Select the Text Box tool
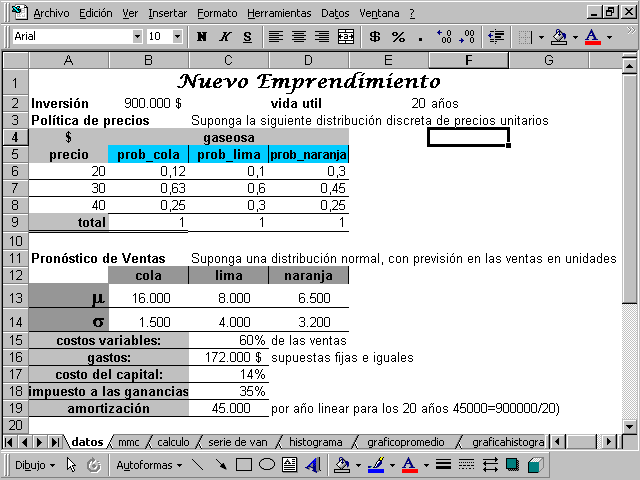 point(290,465)
